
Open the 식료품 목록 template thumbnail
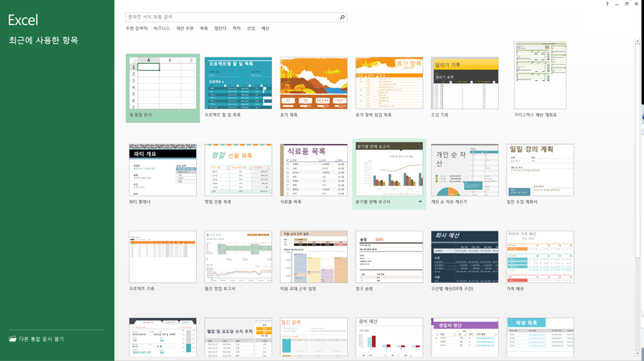(314, 170)
